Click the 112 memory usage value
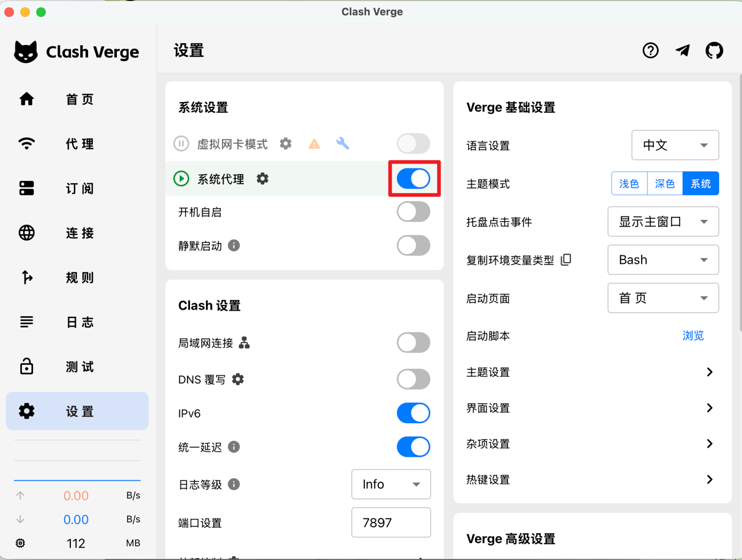742x560 pixels. tap(76, 543)
